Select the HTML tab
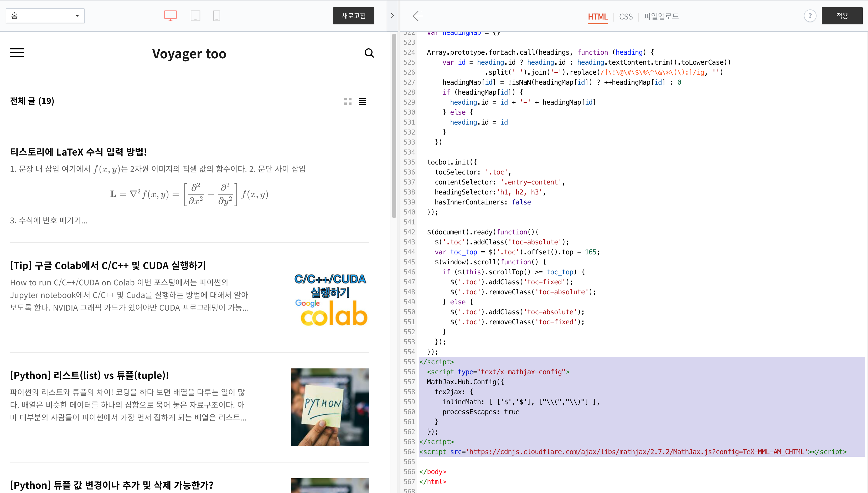This screenshot has width=868, height=493. [598, 17]
